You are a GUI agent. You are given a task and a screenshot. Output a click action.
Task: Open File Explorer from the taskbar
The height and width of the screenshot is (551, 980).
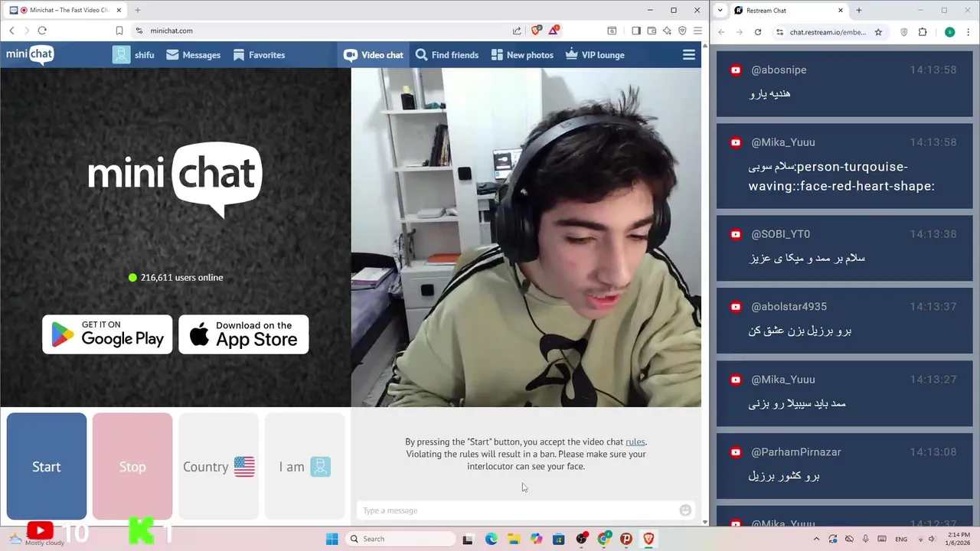514,539
